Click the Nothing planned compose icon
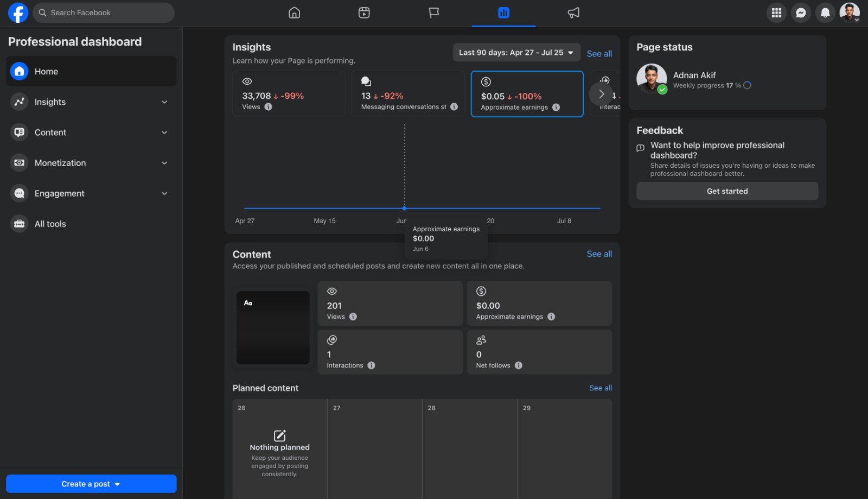This screenshot has height=499, width=868. (279, 435)
